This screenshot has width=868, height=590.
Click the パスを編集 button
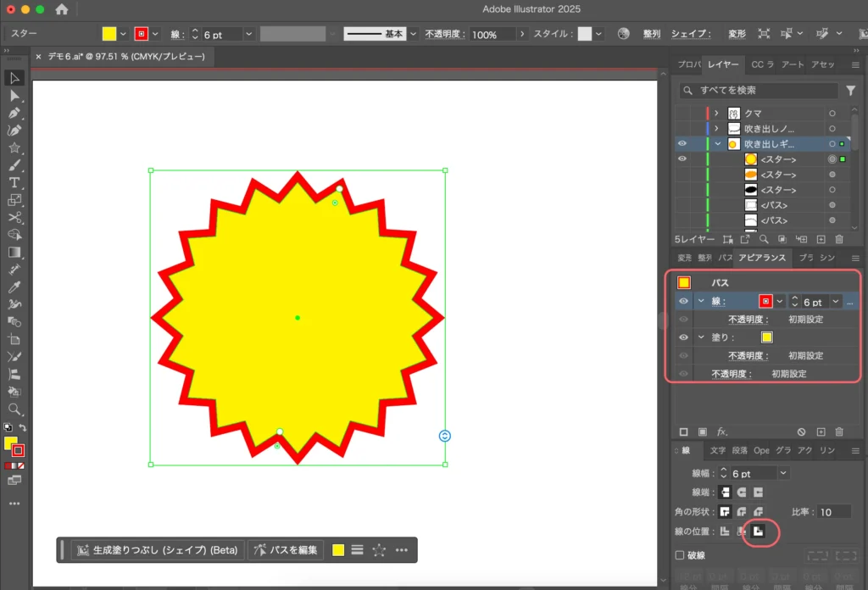point(286,550)
